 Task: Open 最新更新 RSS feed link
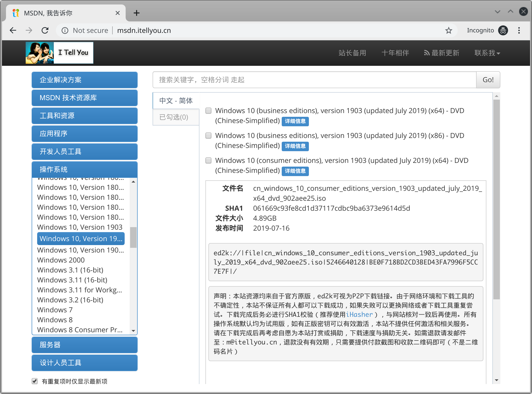point(442,53)
